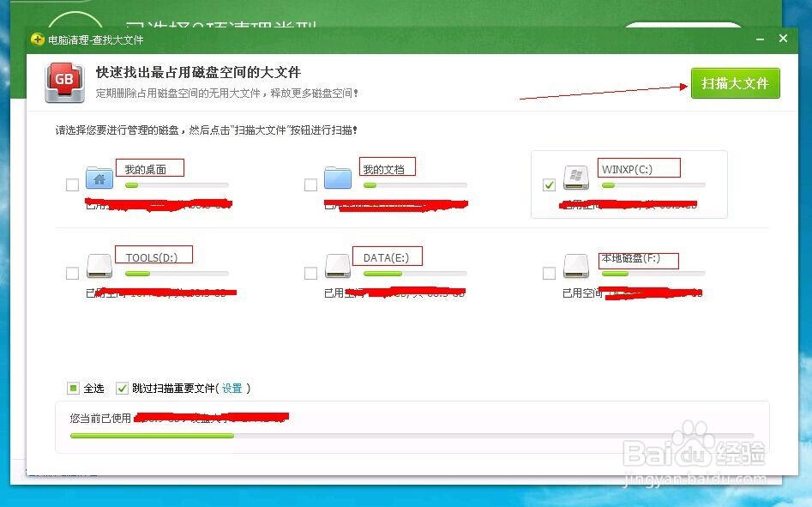Select the 我的桌面 desktop icon
Image resolution: width=812 pixels, height=507 pixels.
(x=98, y=178)
